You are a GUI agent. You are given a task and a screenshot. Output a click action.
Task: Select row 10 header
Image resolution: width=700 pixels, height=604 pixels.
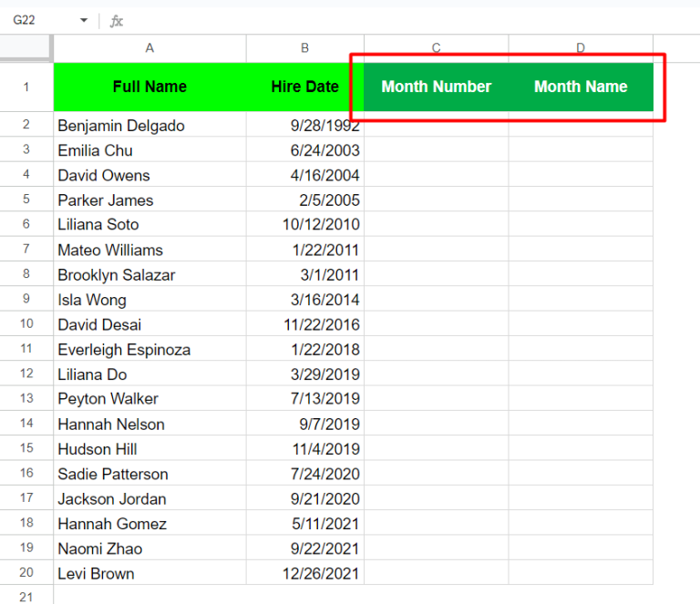click(x=26, y=323)
